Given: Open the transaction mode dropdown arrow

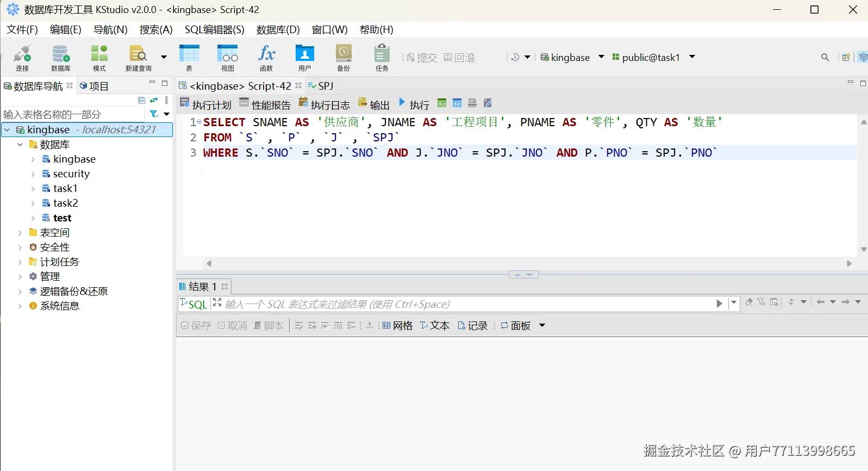Looking at the screenshot, I should tap(527, 57).
